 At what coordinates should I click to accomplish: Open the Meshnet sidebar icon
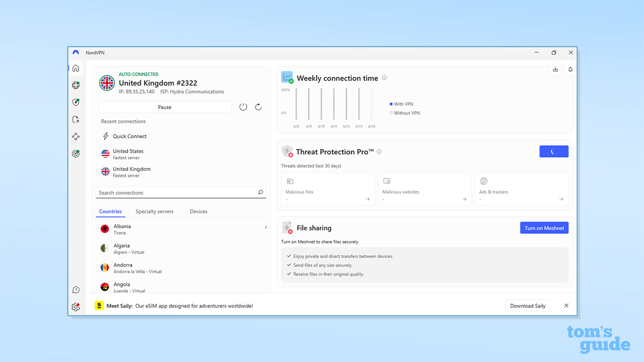(x=75, y=137)
